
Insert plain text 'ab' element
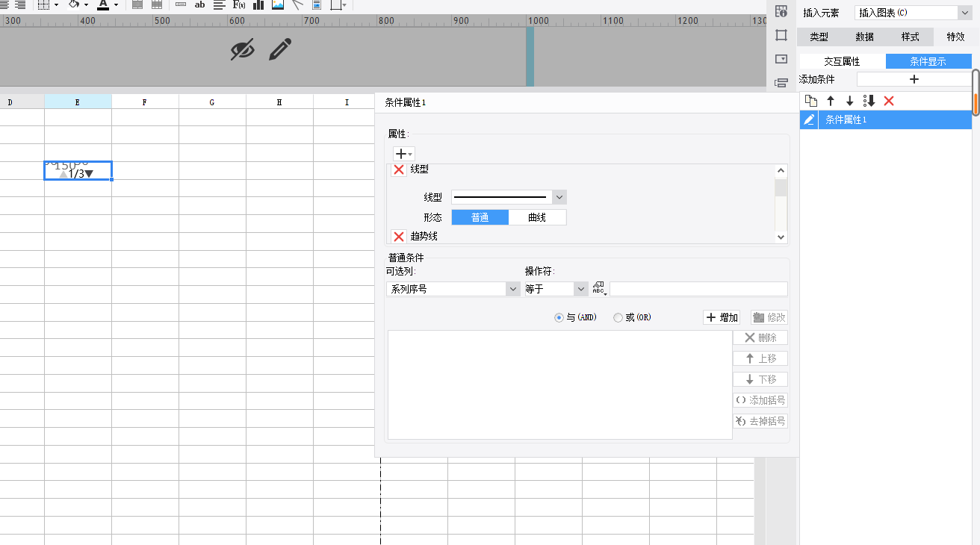pyautogui.click(x=199, y=4)
